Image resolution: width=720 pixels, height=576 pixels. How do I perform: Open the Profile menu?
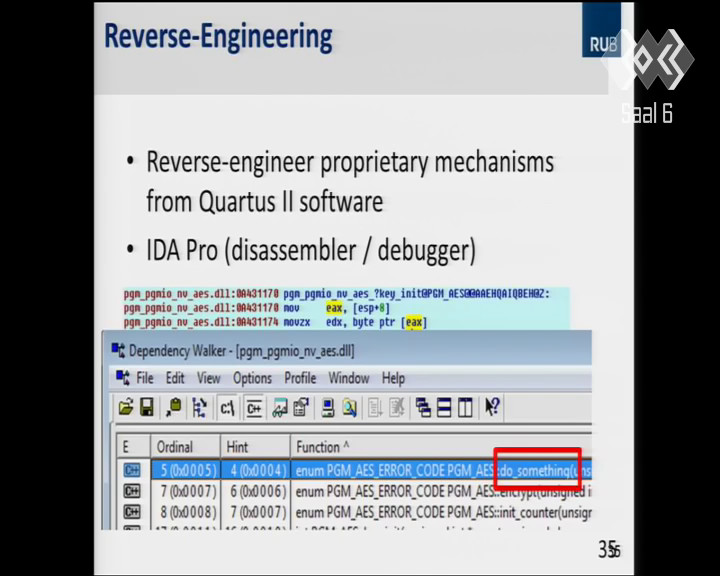300,378
